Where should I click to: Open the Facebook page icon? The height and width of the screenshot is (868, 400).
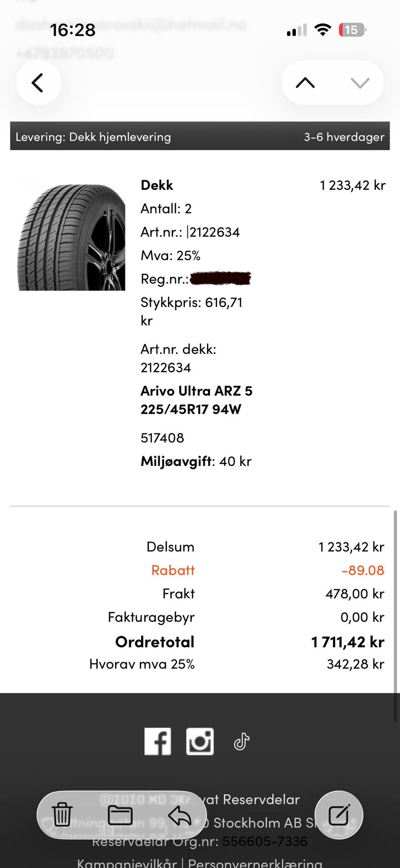tap(157, 741)
